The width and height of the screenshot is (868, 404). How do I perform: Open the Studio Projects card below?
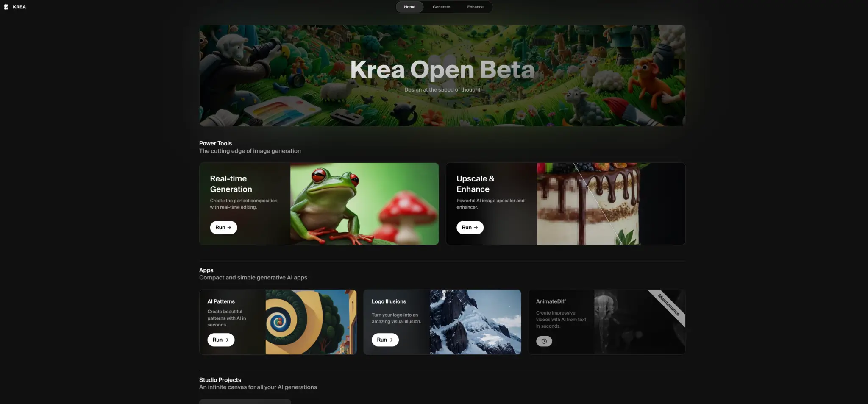(245, 401)
